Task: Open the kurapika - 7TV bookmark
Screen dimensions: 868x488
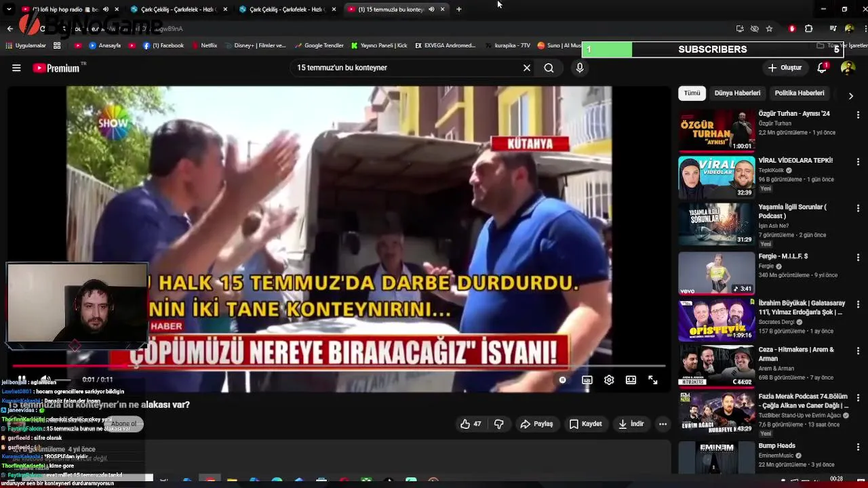Action: pos(508,45)
